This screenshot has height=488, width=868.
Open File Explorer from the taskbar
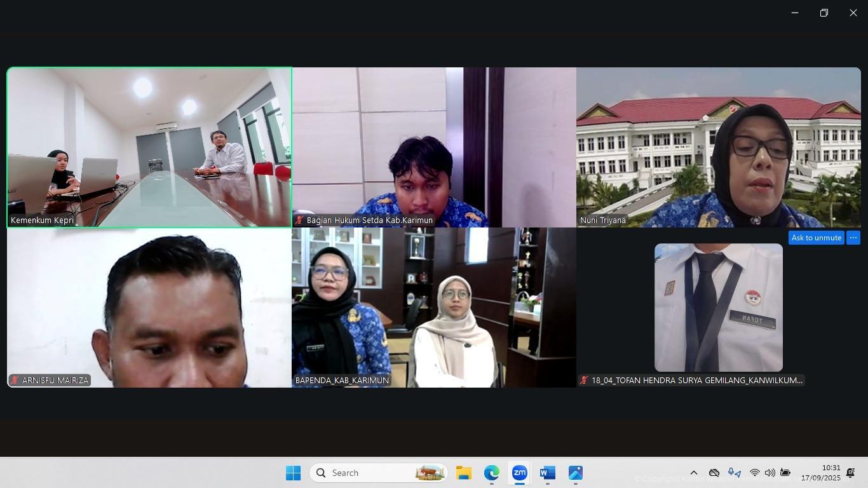coord(463,473)
